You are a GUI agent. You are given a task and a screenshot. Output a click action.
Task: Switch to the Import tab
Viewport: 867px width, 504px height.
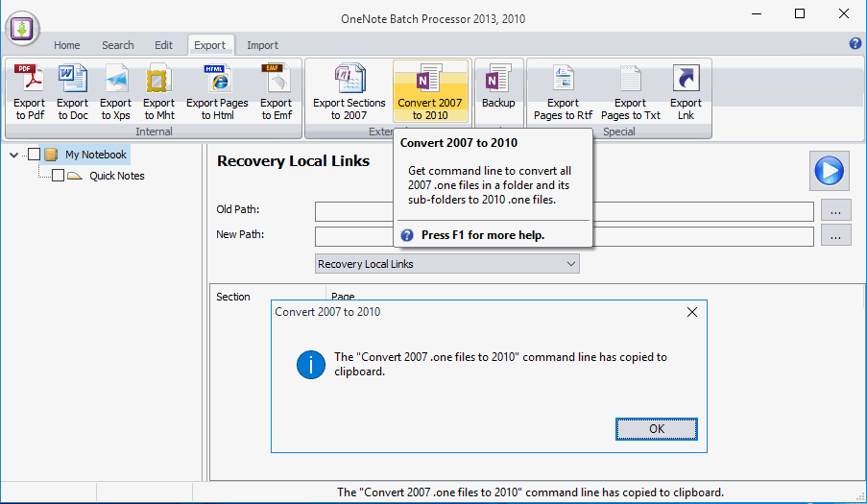coord(262,45)
